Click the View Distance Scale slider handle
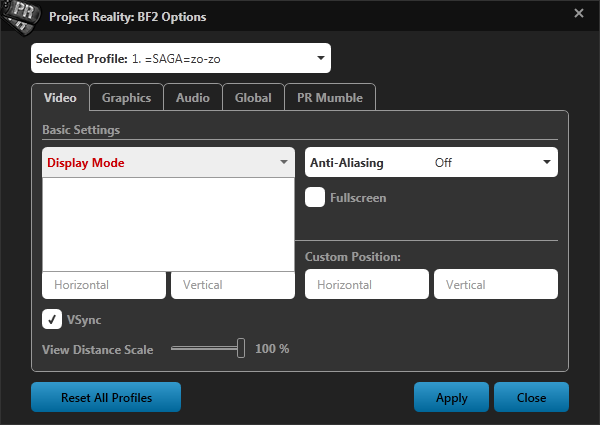 pos(241,348)
